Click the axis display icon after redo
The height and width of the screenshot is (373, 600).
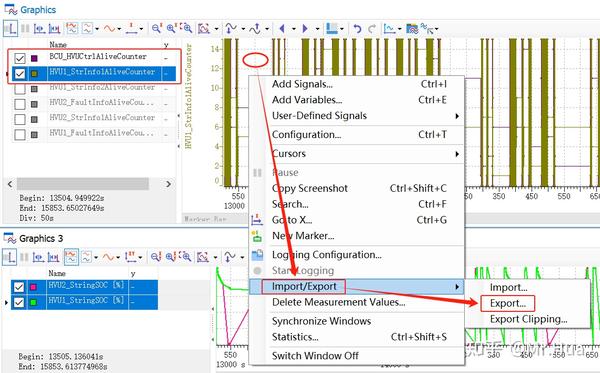coord(389,28)
